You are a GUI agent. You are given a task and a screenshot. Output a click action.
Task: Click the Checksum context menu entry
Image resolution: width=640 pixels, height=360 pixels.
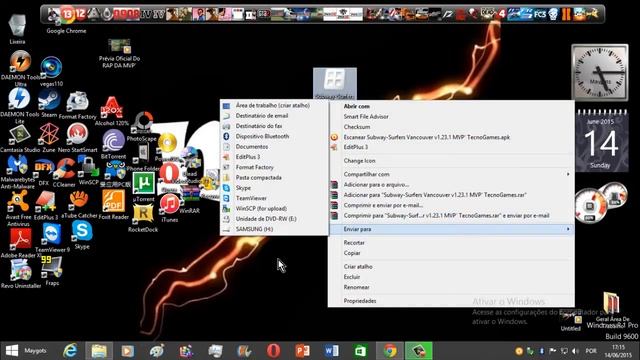click(x=357, y=127)
